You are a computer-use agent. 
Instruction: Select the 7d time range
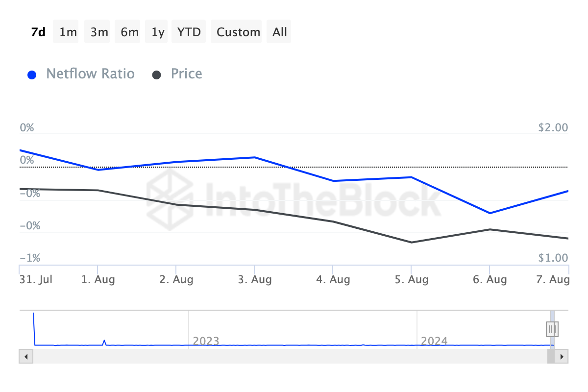click(38, 32)
